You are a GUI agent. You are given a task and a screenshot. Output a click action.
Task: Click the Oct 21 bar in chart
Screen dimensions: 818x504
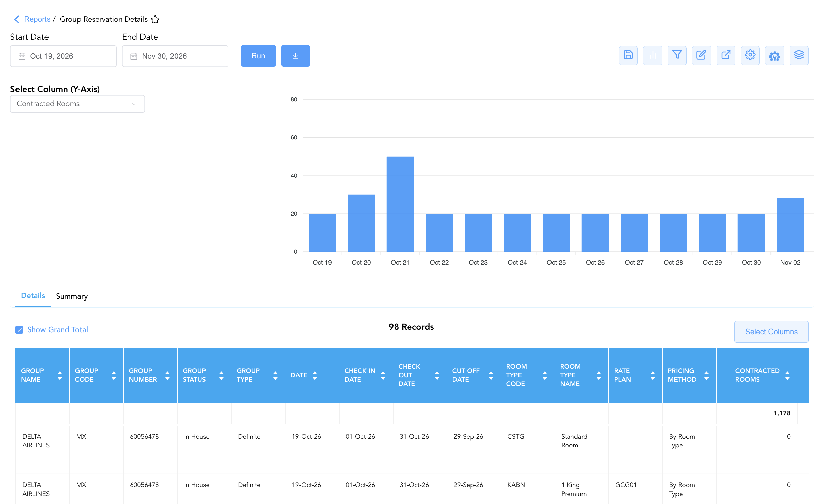400,204
